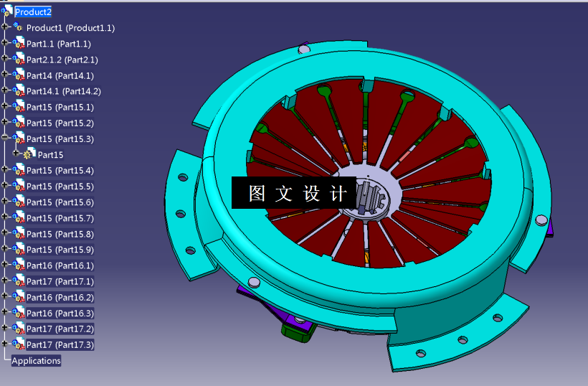588x386 pixels.
Task: Select the nested Part15 label
Action: coord(50,154)
